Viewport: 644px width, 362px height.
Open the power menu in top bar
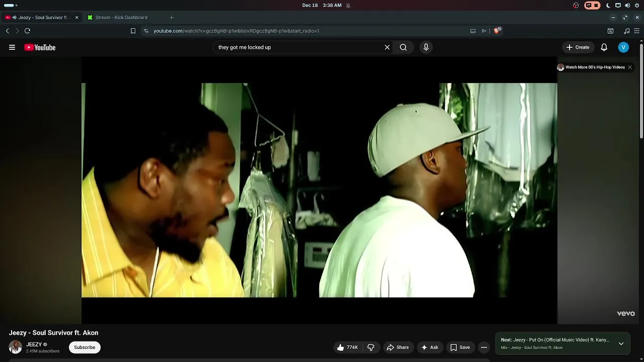point(636,5)
